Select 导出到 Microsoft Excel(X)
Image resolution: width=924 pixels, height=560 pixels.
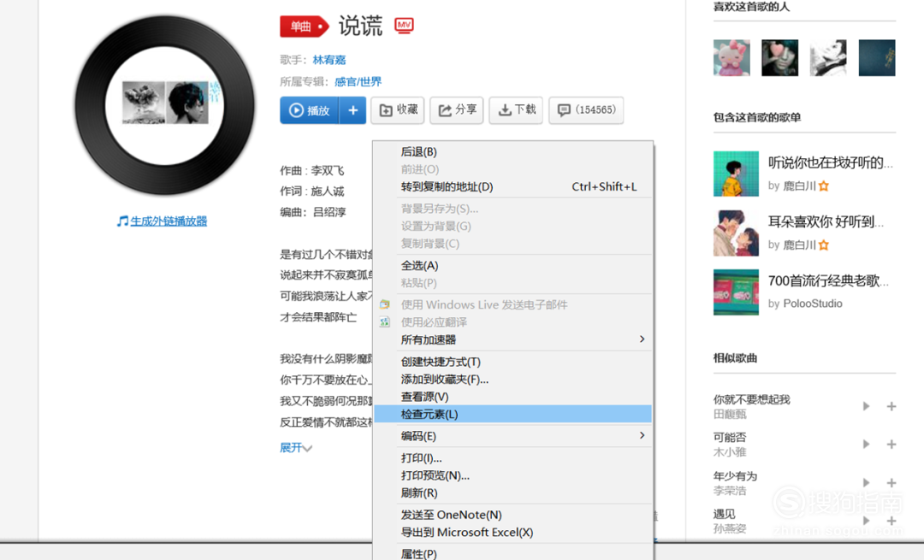512,533
